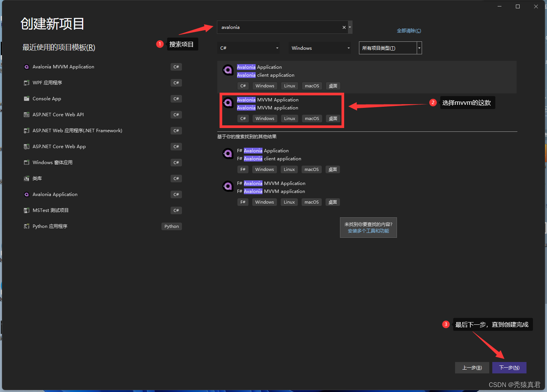Click ASP.NET Web 应用程序(.NET Framework) icon
Image resolution: width=547 pixels, height=392 pixels.
(x=27, y=131)
